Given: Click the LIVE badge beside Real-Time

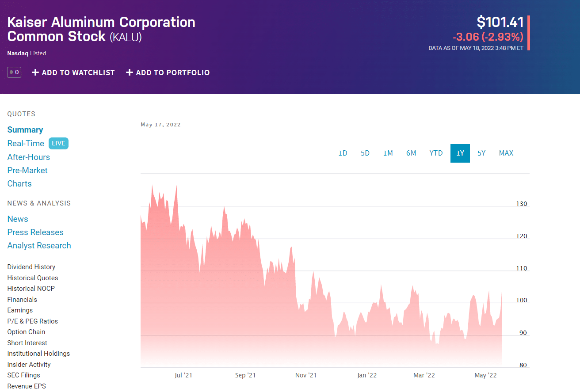Looking at the screenshot, I should (x=58, y=143).
